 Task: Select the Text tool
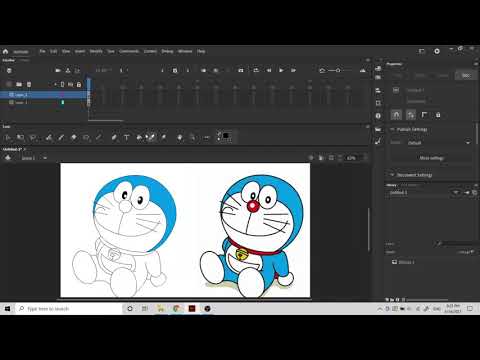[127, 137]
